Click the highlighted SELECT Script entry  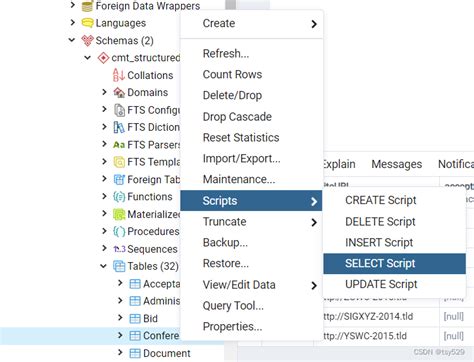click(x=394, y=264)
